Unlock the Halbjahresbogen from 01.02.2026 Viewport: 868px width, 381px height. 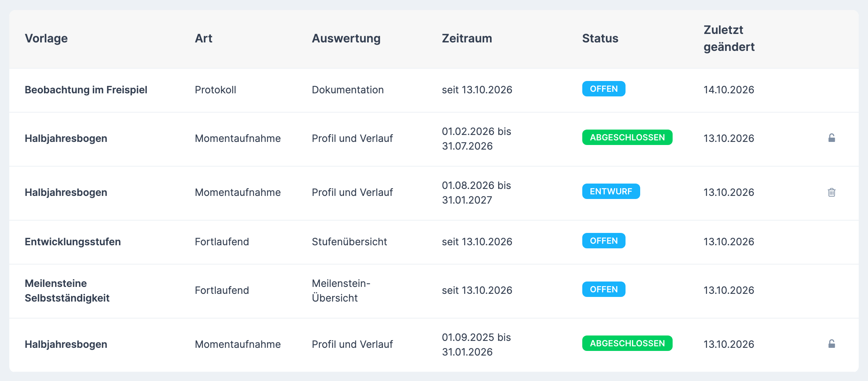click(832, 138)
